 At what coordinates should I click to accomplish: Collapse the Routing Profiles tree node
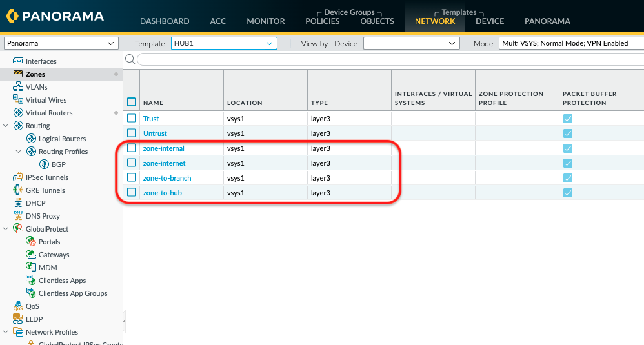19,151
